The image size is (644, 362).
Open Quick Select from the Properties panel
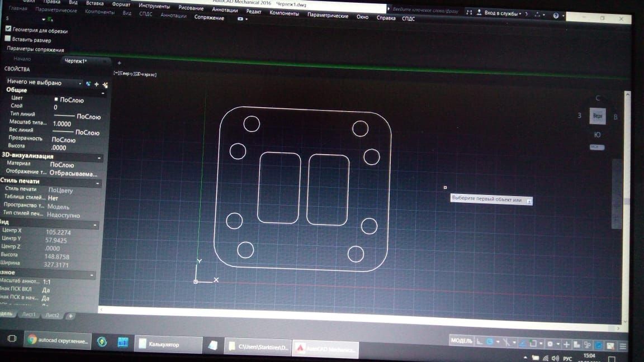(105, 84)
